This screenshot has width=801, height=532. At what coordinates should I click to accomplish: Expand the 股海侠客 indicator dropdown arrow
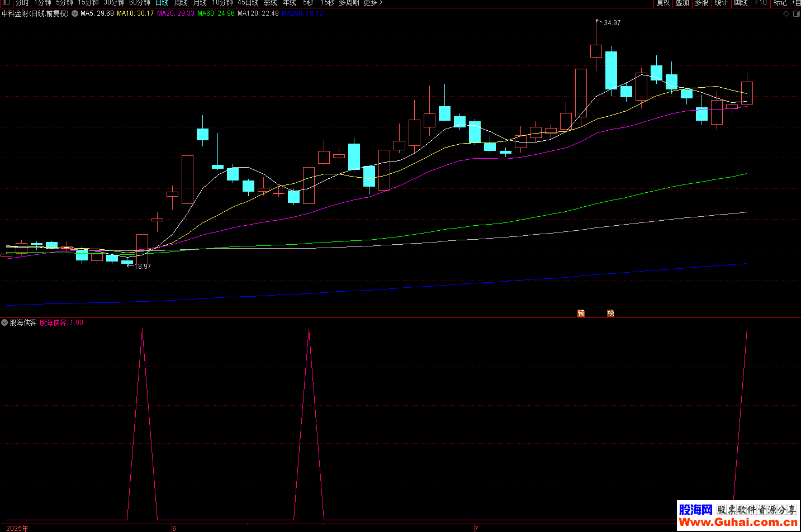tap(4, 322)
